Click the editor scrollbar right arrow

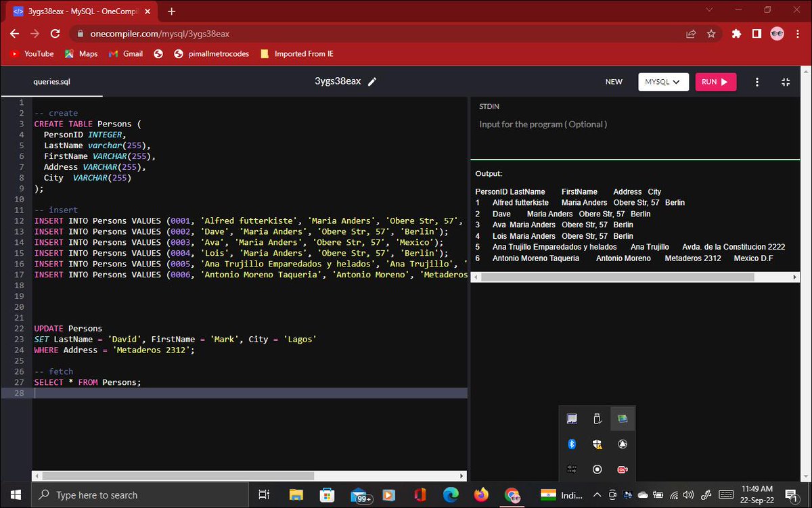coord(463,476)
